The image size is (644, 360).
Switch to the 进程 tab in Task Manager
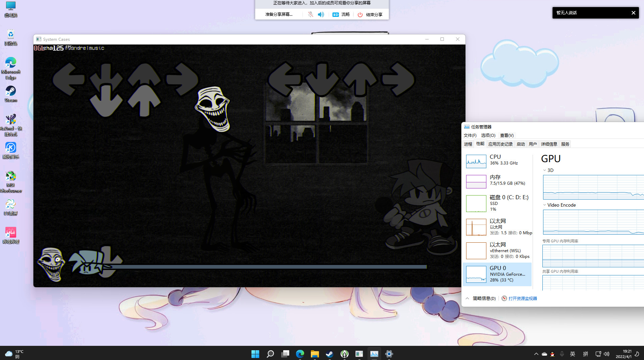[468, 144]
